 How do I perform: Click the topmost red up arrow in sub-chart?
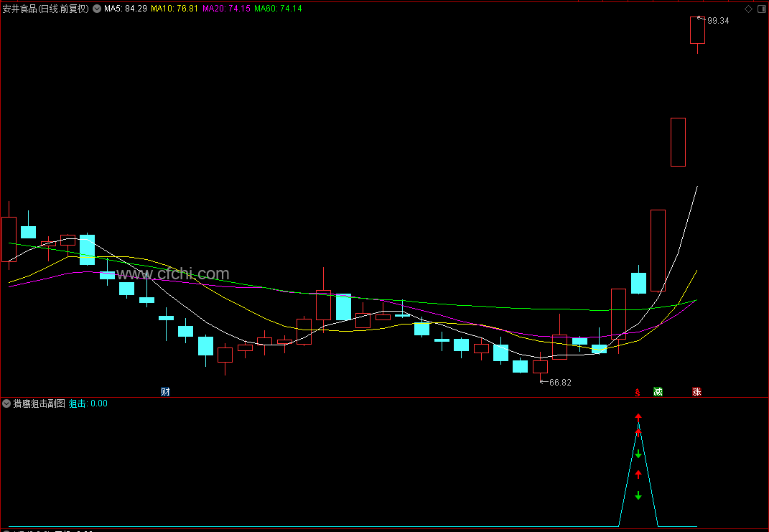click(x=638, y=417)
